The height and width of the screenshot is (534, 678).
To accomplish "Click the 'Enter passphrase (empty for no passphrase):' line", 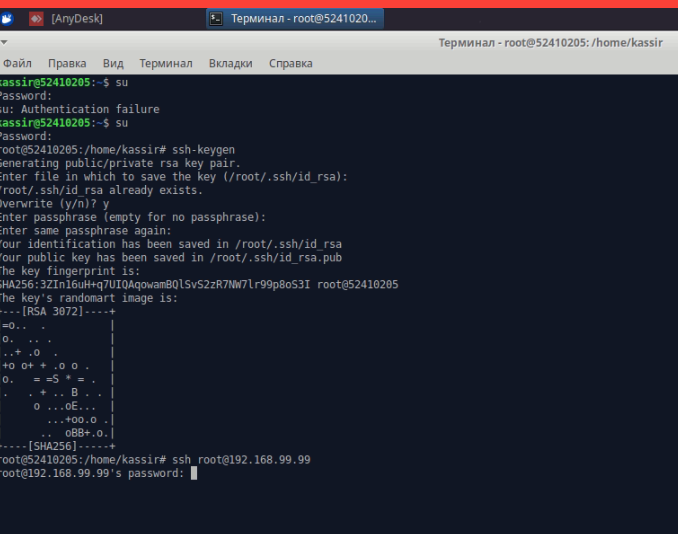I will point(133,217).
